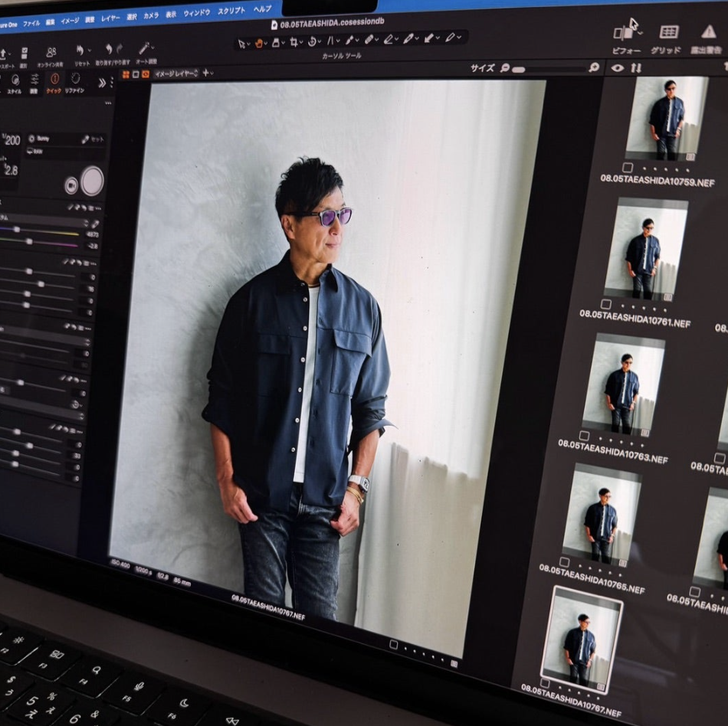Select the white balance eyedropper tool

tap(408, 39)
